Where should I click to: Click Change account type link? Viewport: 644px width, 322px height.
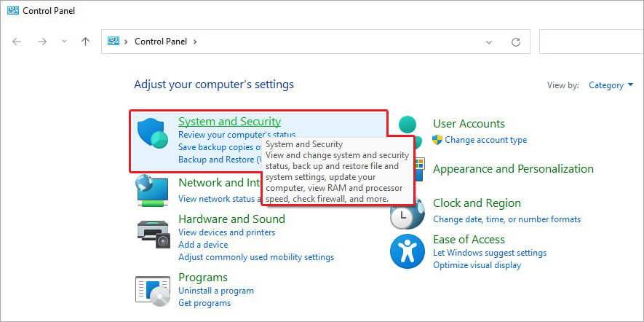coord(486,140)
